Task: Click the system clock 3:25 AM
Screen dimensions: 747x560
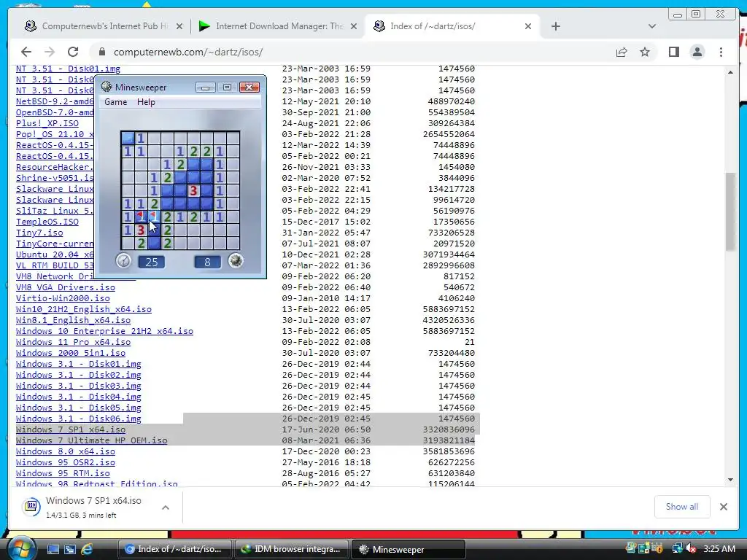Action: pos(719,548)
